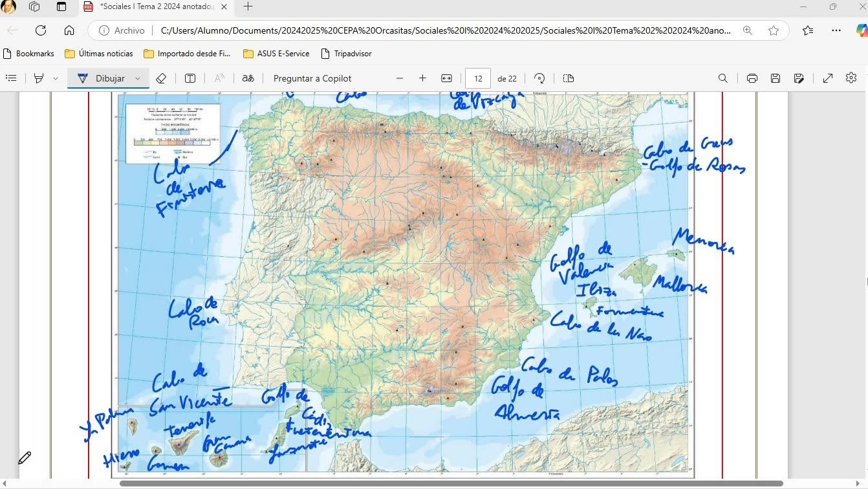The height and width of the screenshot is (489, 868).
Task: Open browser Settings and more menu
Action: click(x=836, y=30)
